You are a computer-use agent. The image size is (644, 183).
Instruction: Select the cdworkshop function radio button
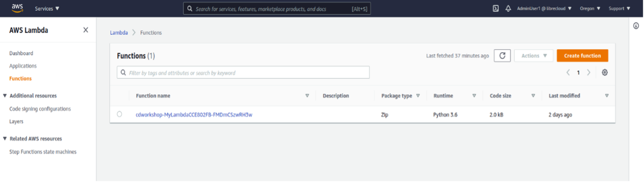click(119, 114)
